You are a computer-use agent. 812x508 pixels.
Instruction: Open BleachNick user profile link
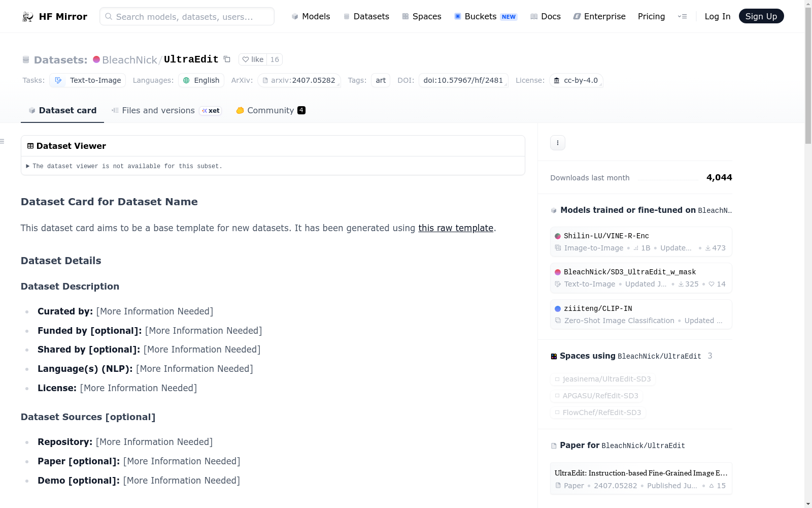tap(129, 60)
